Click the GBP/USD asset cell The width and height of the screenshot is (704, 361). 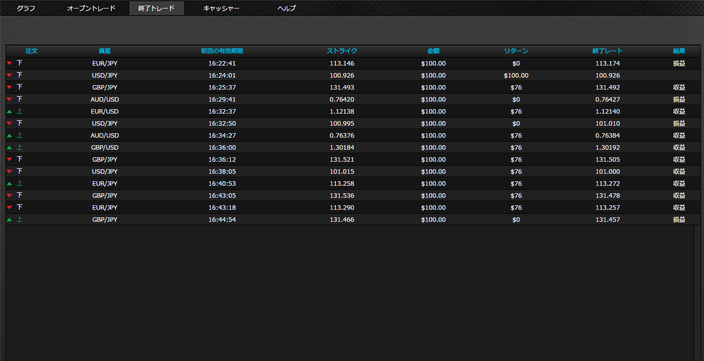(105, 147)
